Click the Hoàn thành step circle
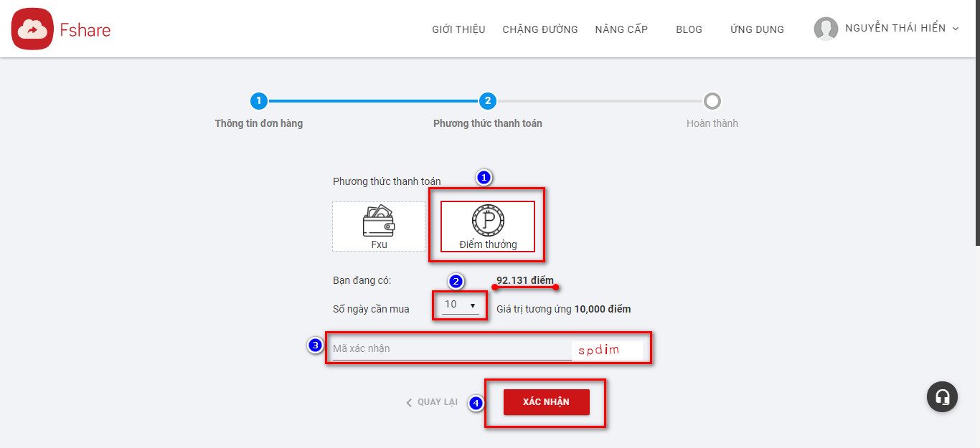 coord(712,101)
